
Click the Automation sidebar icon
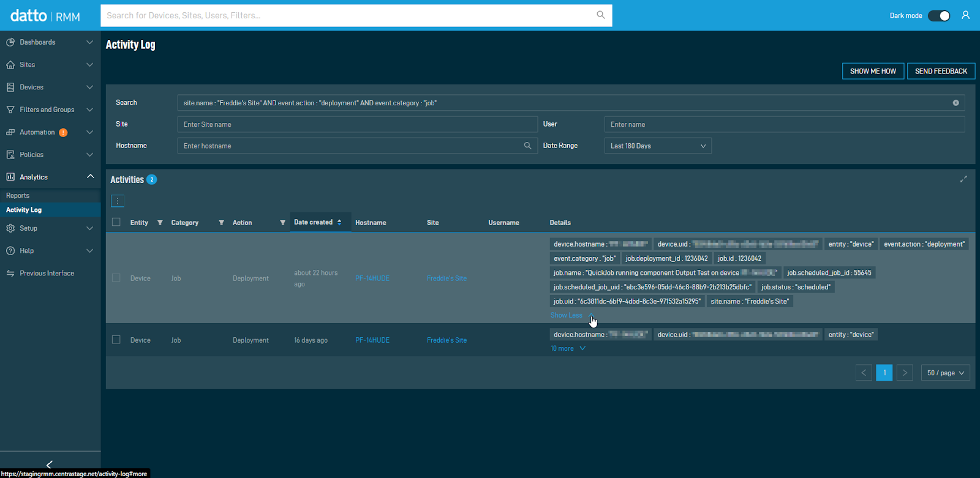[x=10, y=132]
